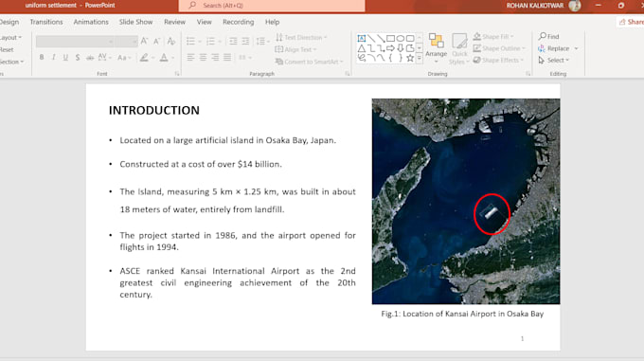Switch to the Transitions tab
644x361 pixels.
coord(46,22)
